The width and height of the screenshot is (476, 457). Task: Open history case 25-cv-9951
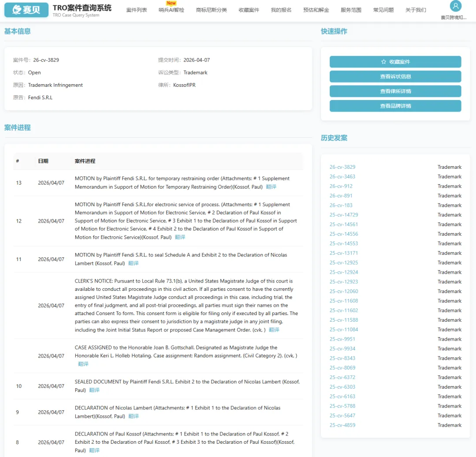pyautogui.click(x=342, y=339)
